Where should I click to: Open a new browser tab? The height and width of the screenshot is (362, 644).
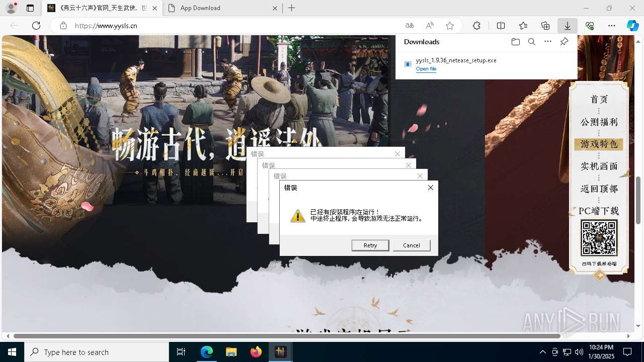[x=292, y=8]
